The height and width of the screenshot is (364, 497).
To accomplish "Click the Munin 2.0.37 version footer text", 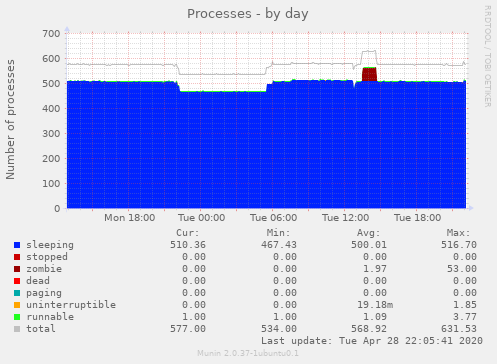I will coord(248,353).
